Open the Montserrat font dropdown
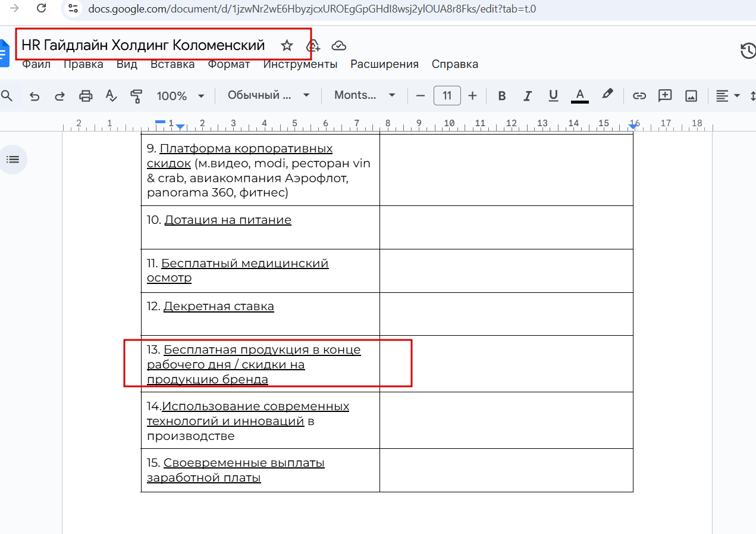 (365, 95)
